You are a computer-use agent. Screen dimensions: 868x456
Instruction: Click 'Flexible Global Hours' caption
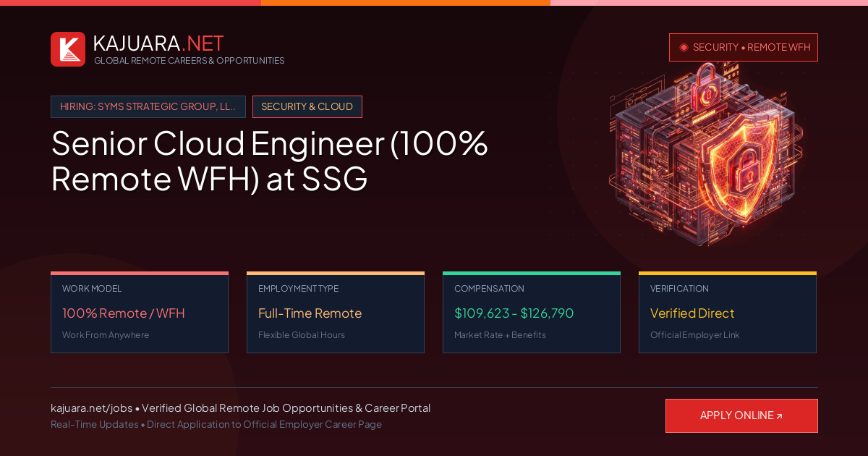pyautogui.click(x=302, y=335)
